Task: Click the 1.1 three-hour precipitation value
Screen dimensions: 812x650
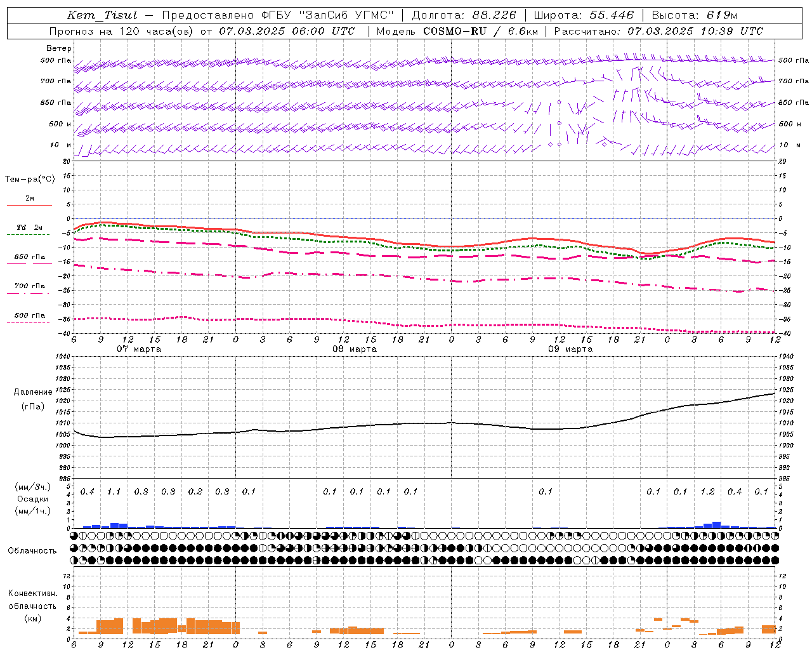Action: click(x=114, y=492)
